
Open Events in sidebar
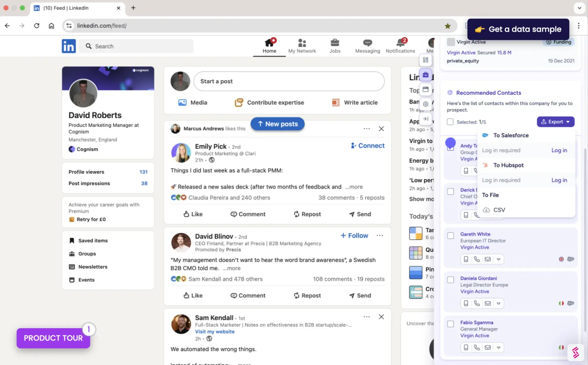[82, 280]
